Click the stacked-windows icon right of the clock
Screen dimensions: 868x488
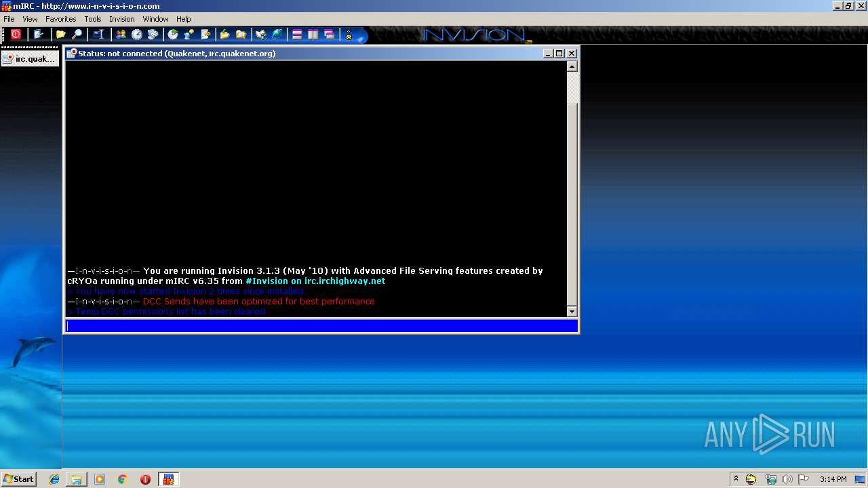[153, 35]
